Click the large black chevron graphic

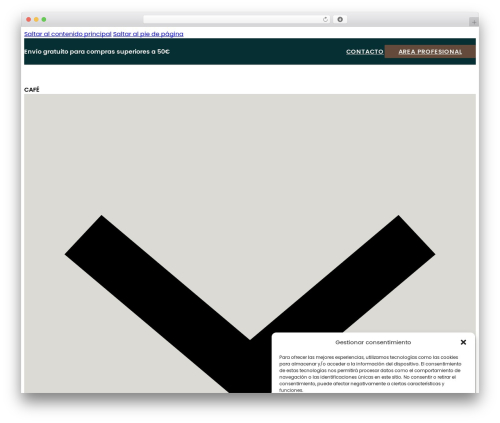pos(250,304)
